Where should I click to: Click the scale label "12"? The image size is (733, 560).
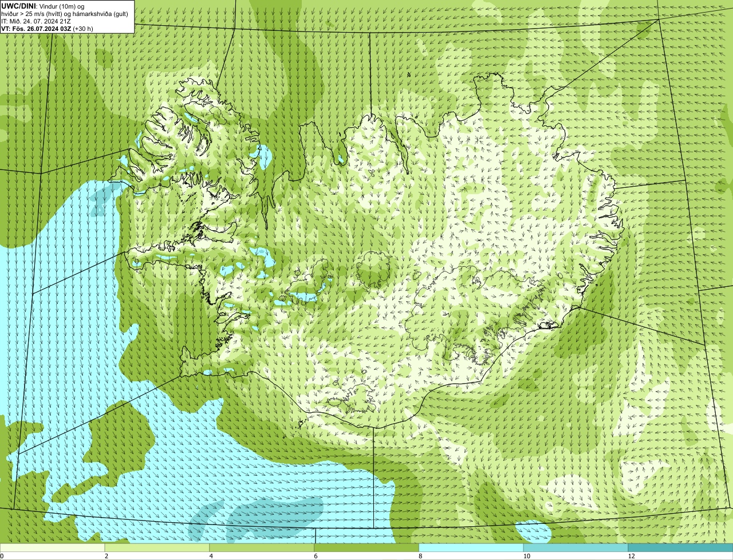[631, 556]
